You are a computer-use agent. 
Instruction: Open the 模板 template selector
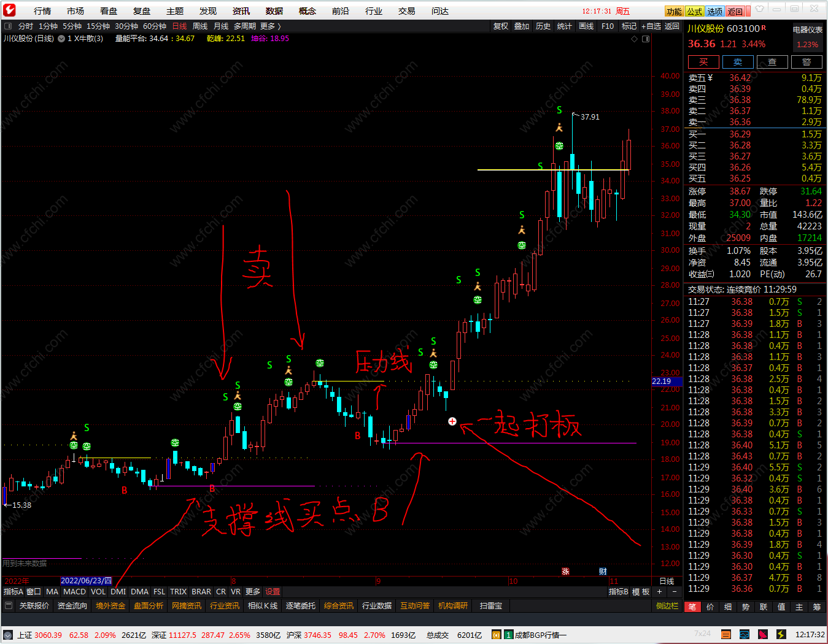point(641,592)
